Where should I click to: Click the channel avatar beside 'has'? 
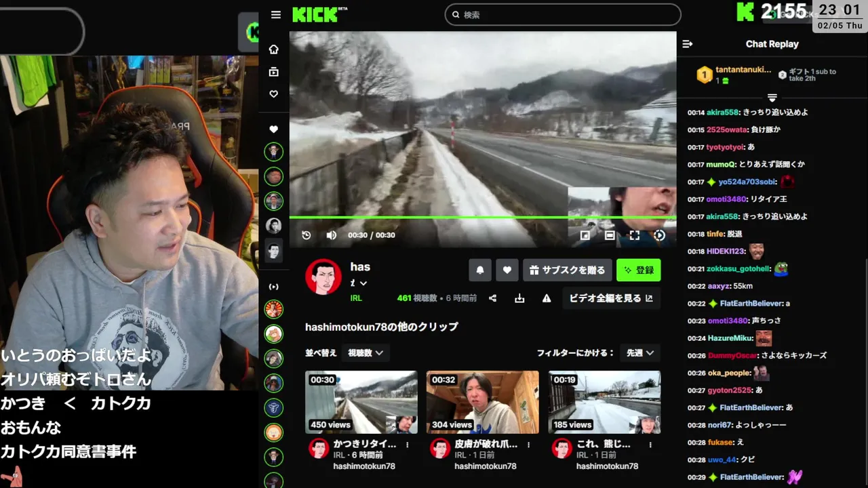click(x=323, y=277)
